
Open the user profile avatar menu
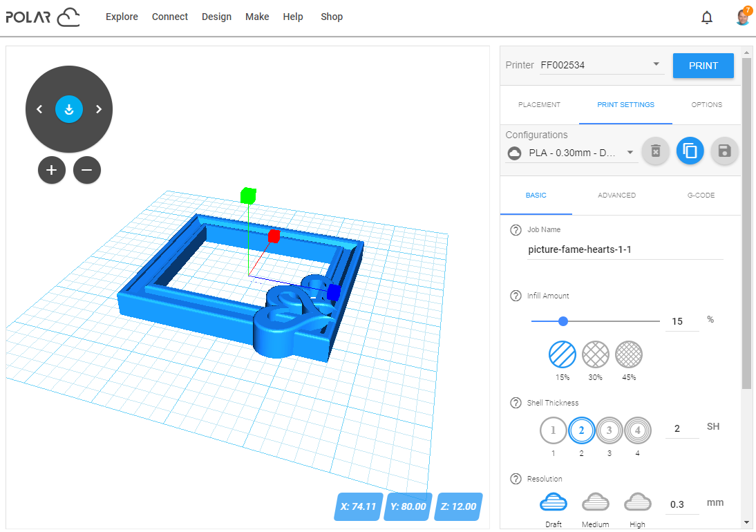tap(743, 17)
